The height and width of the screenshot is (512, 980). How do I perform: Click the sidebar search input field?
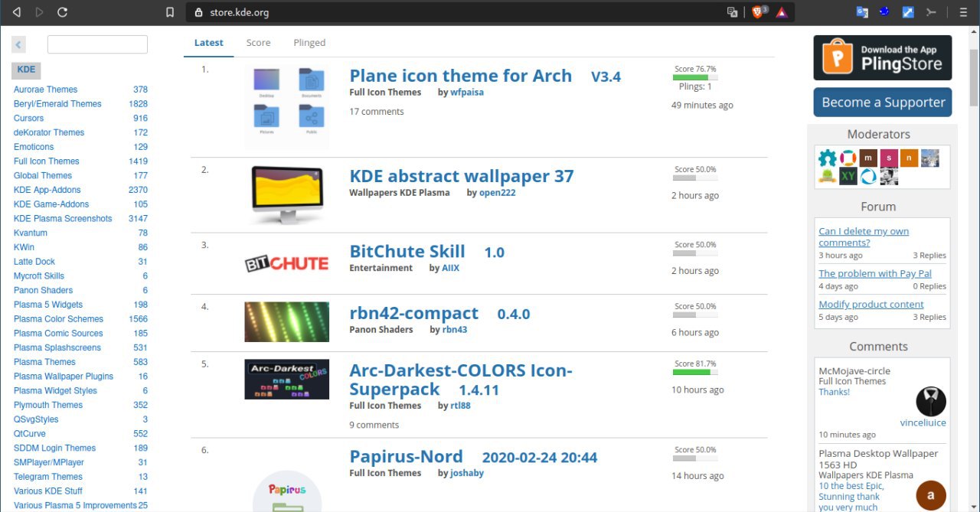97,44
